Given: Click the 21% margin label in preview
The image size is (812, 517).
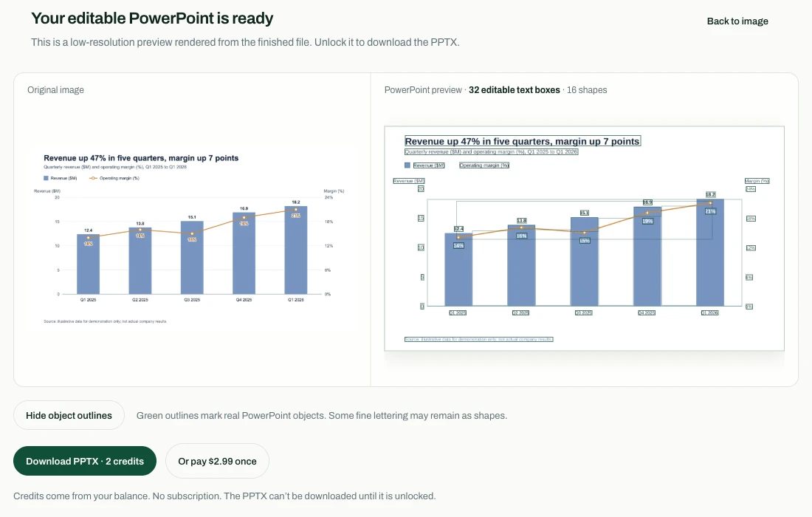Looking at the screenshot, I should pyautogui.click(x=710, y=211).
